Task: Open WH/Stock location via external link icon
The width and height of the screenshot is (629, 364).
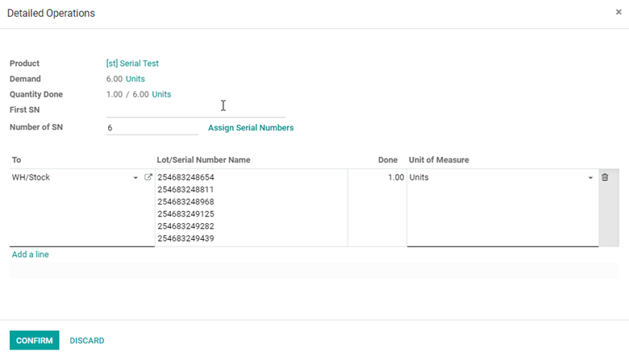Action: 148,177
